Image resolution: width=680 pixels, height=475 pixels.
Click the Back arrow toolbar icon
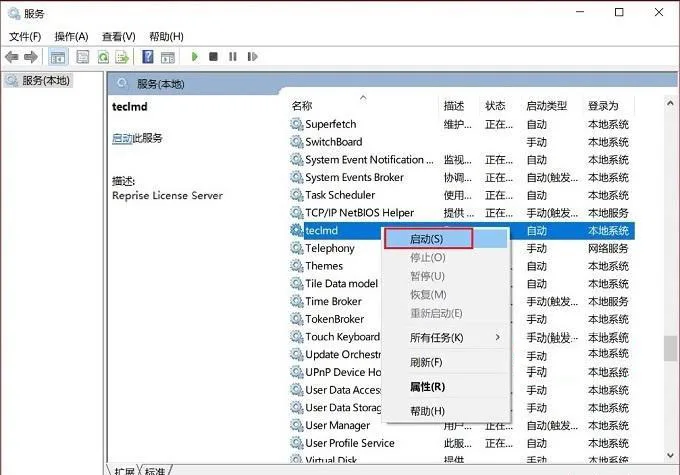pos(12,57)
